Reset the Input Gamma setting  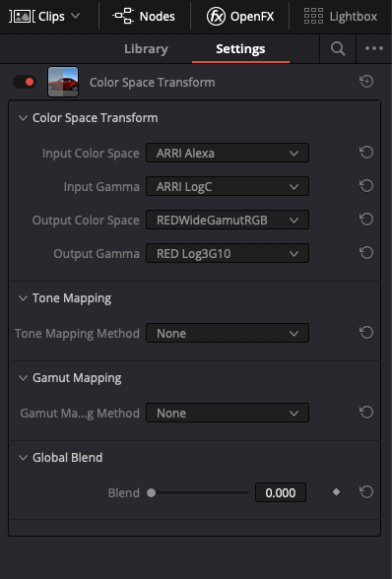coord(366,186)
